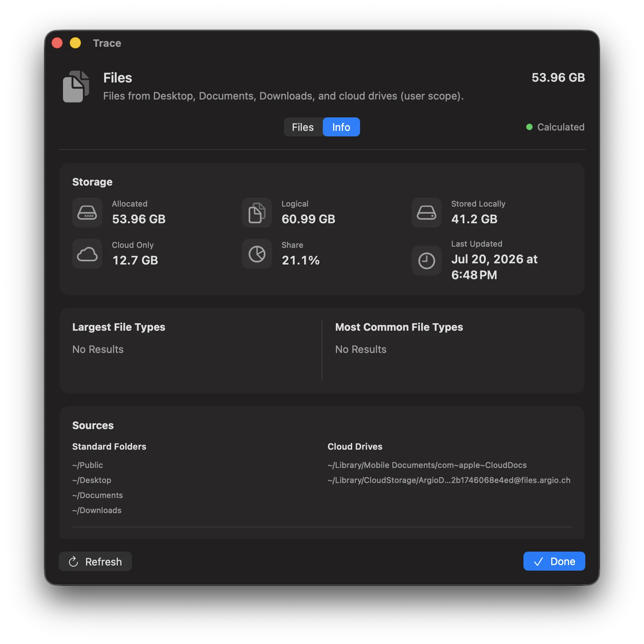Click the green Calculated status dot
The width and height of the screenshot is (644, 644).
[x=529, y=127]
